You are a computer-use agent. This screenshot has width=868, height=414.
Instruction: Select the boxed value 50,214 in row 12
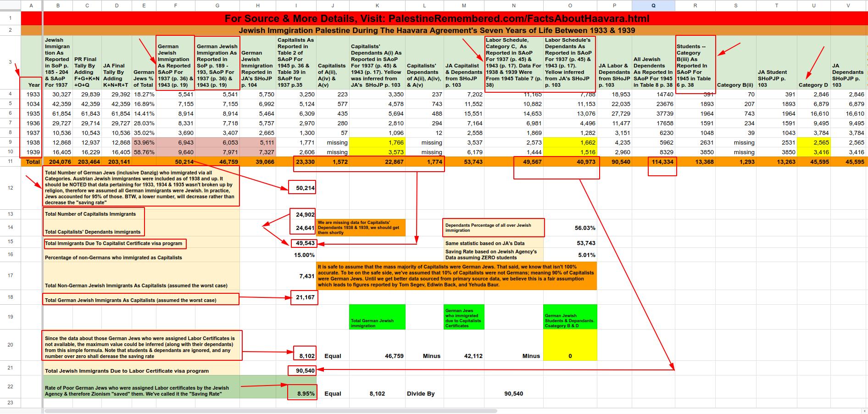tap(302, 188)
